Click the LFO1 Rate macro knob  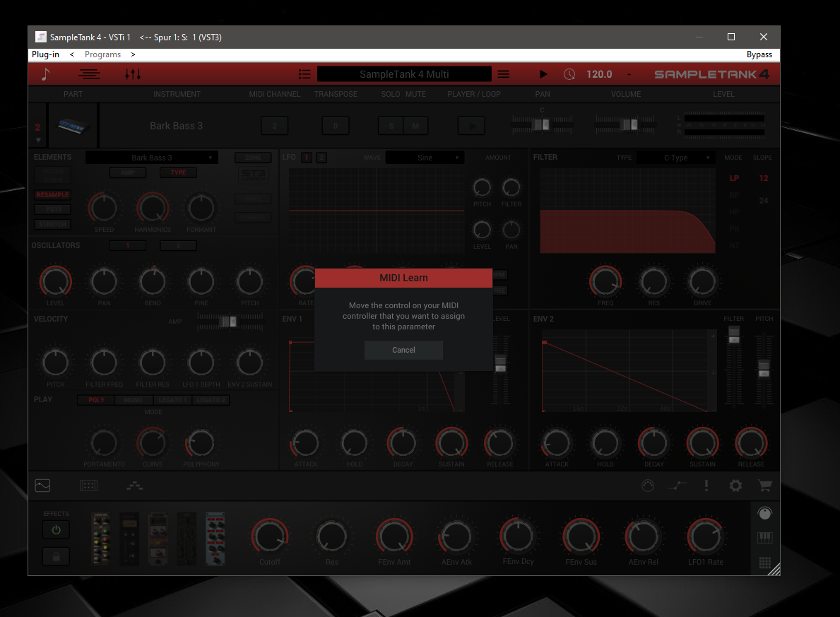point(705,536)
